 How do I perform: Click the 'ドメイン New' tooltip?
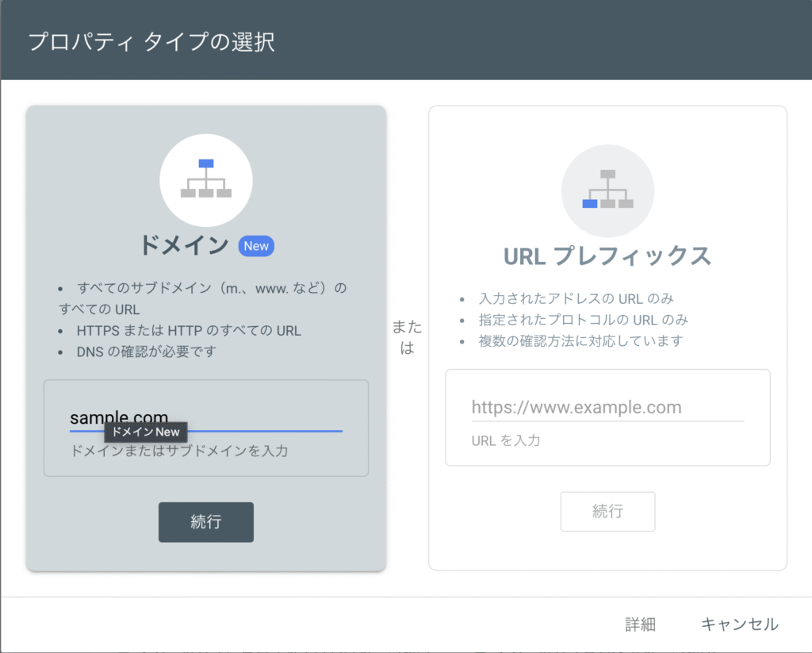pyautogui.click(x=146, y=432)
